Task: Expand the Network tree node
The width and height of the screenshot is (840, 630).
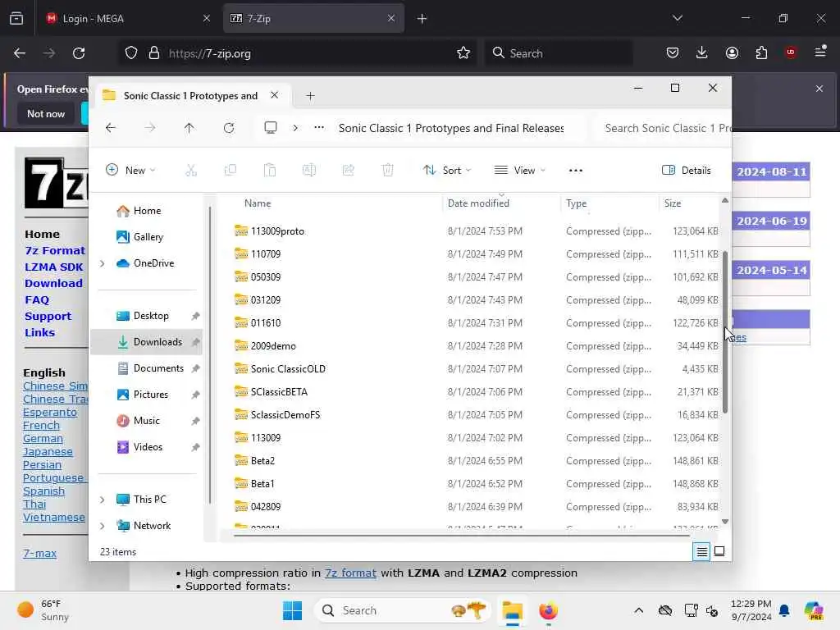Action: pyautogui.click(x=102, y=526)
